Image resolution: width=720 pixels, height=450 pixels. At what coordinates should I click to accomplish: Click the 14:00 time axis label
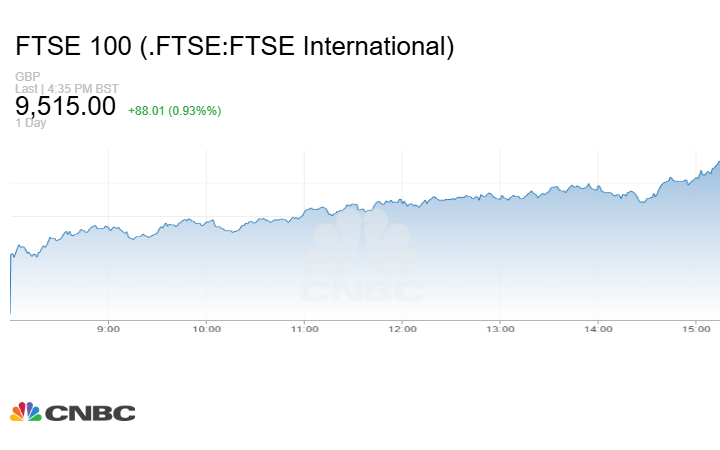[x=598, y=328]
